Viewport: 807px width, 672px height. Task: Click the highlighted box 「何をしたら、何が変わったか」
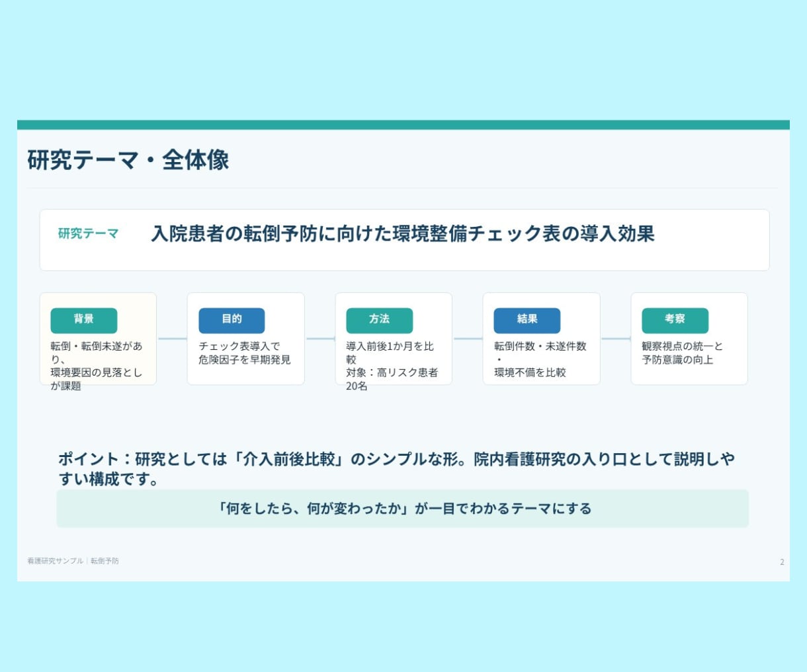[x=403, y=509]
